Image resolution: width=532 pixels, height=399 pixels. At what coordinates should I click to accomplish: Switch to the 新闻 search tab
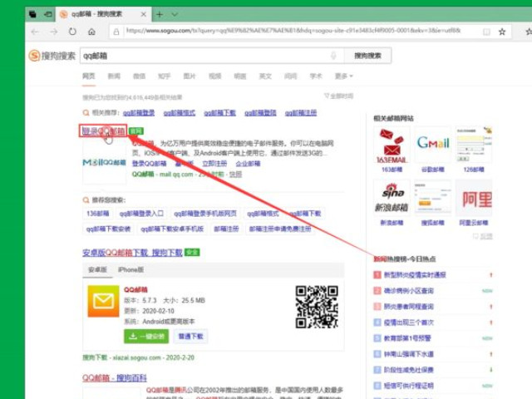click(114, 76)
